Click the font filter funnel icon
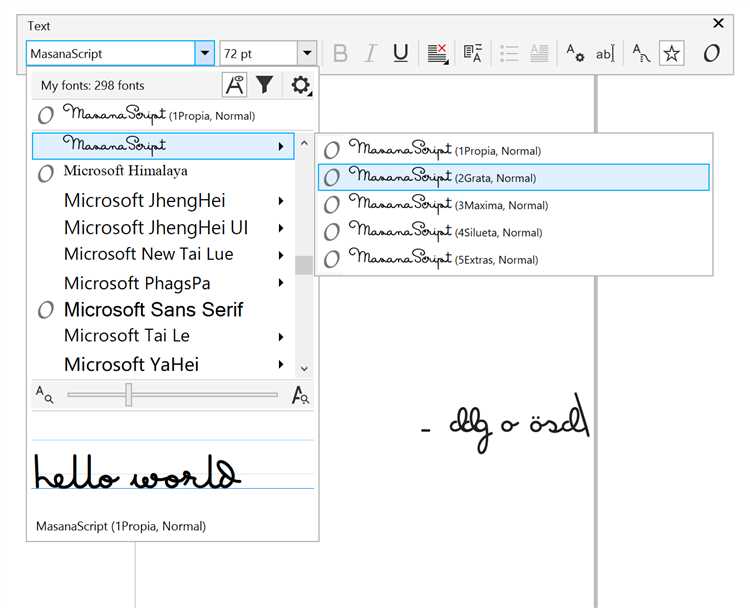The image size is (750, 608). coord(264,86)
